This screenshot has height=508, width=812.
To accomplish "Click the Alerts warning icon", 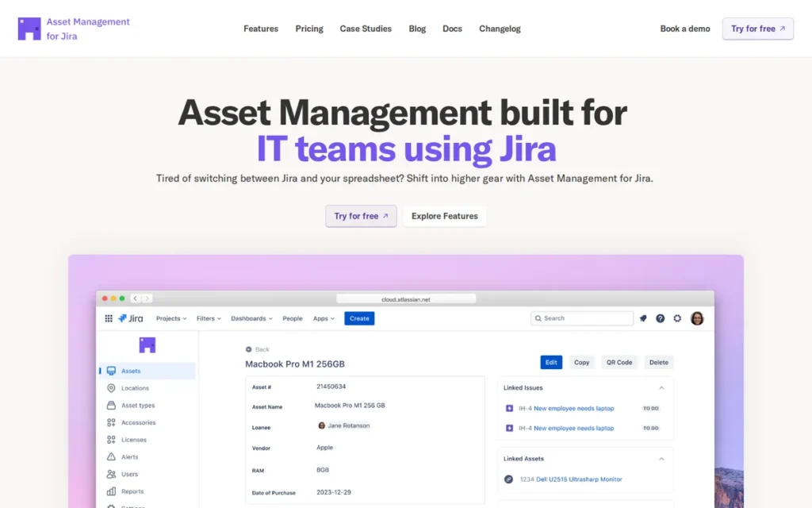I will point(111,456).
